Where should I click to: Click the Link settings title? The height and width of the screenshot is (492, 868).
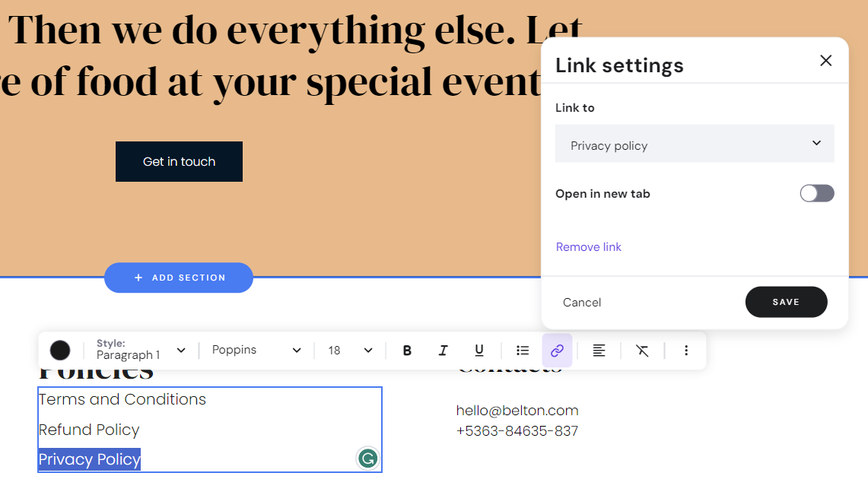pyautogui.click(x=619, y=65)
